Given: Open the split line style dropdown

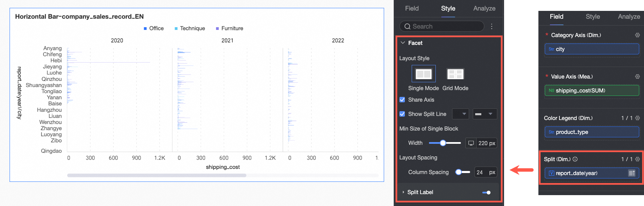Looking at the screenshot, I should [485, 114].
